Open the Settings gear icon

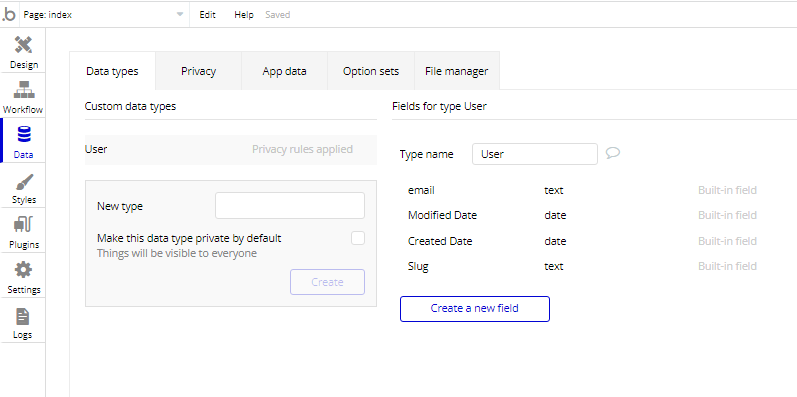(23, 270)
